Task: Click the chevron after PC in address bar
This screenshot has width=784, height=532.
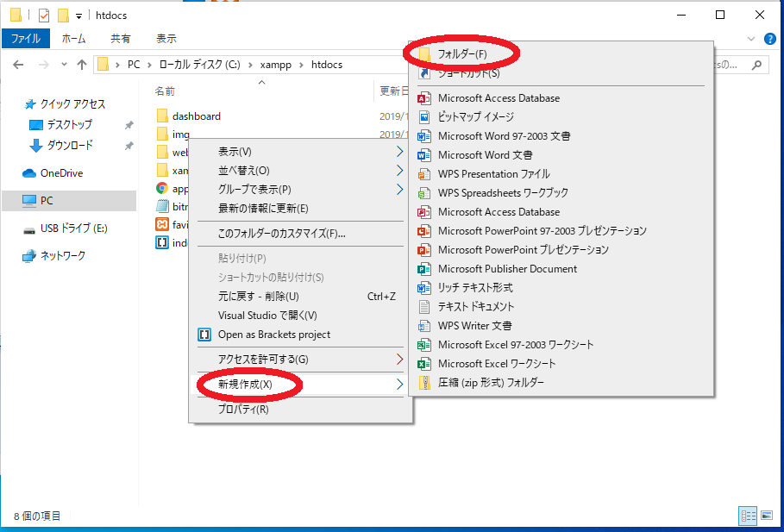Action: (x=149, y=65)
